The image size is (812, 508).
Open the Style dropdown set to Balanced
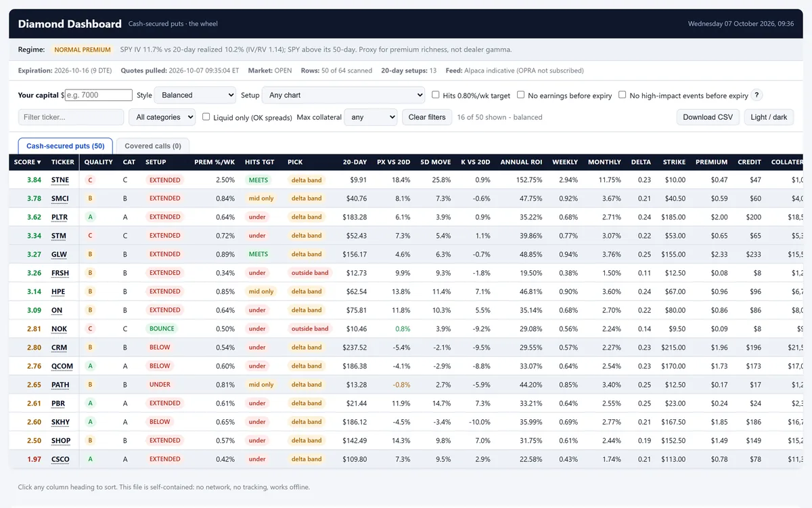(x=195, y=95)
